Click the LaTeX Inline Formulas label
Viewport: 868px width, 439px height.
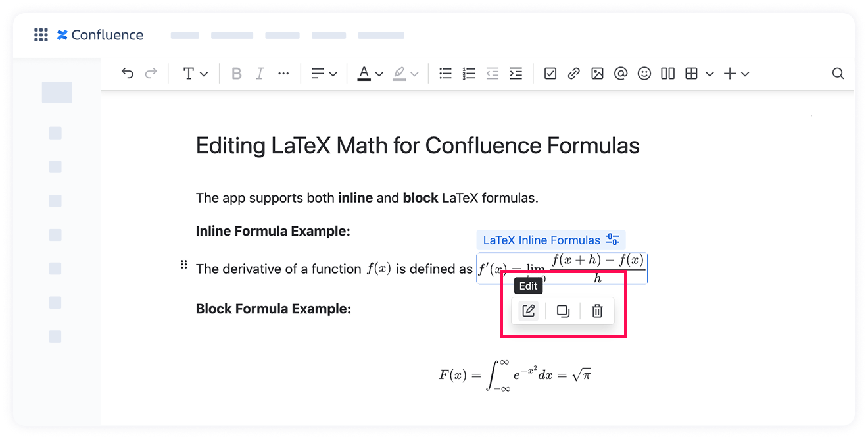(542, 240)
